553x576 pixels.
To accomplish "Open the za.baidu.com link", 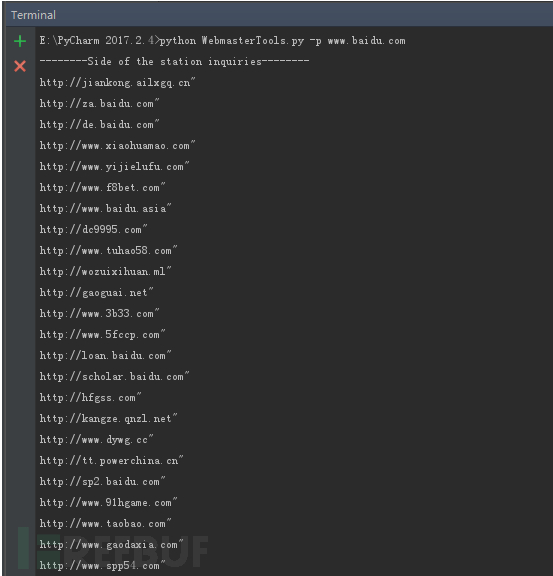I will (99, 104).
